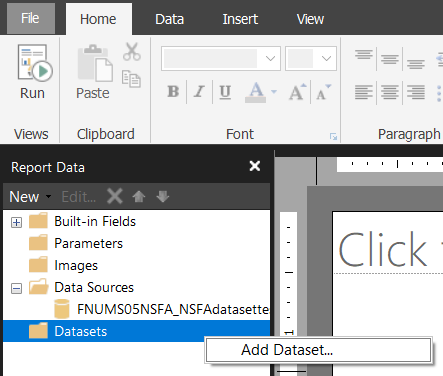Image resolution: width=443 pixels, height=376 pixels.
Task: Increase font size with Grow Font icon
Action: pyautogui.click(x=297, y=91)
